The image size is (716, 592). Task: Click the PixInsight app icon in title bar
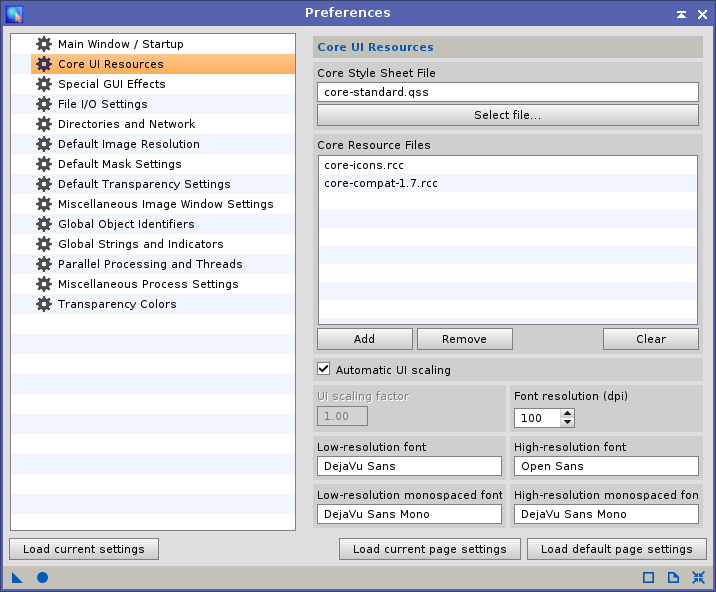pos(15,15)
